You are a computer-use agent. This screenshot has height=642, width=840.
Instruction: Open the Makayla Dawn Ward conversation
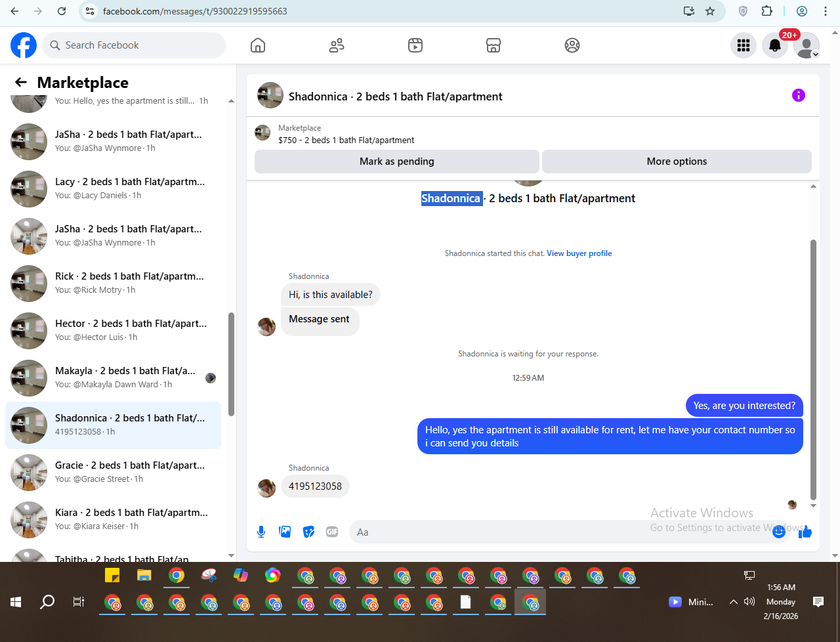pyautogui.click(x=114, y=378)
